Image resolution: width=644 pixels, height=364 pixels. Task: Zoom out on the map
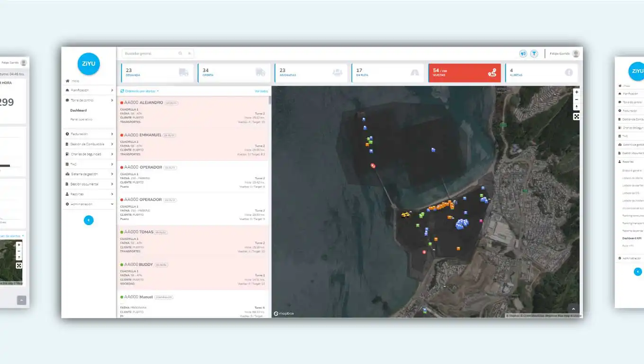point(576,100)
